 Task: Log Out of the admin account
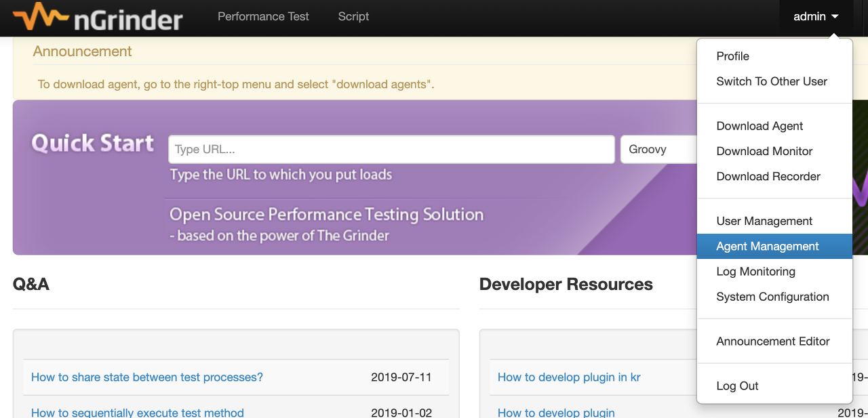[x=737, y=386]
